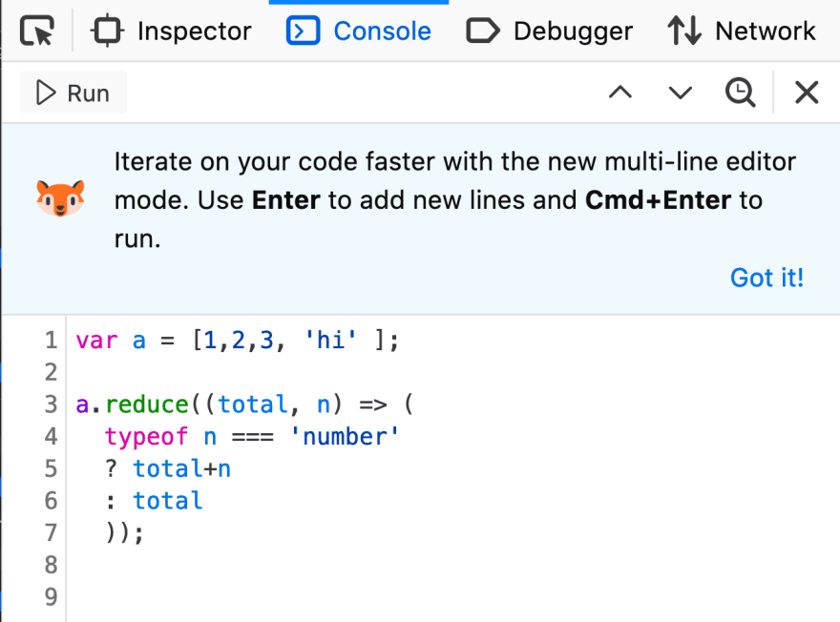This screenshot has height=622, width=840.
Task: Click line number 9 in gutter
Action: coord(51,597)
